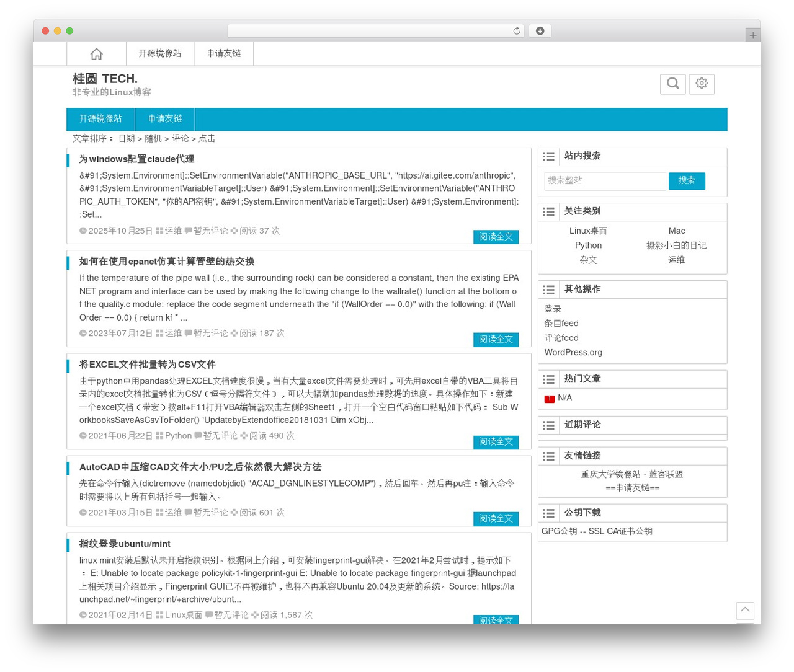Click the browser reload icon

[516, 31]
